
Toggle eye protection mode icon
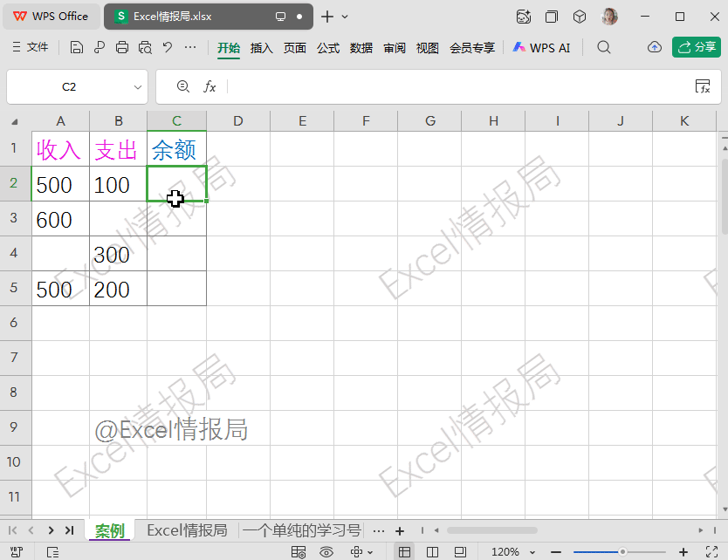point(326,551)
